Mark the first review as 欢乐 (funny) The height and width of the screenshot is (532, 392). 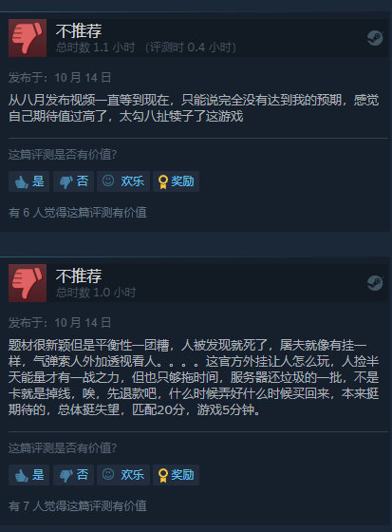(123, 181)
